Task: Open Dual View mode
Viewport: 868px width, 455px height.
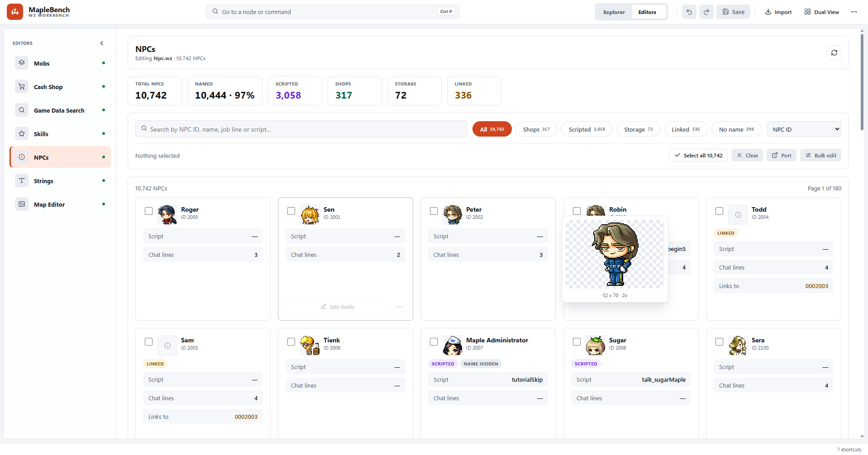Action: coord(822,12)
